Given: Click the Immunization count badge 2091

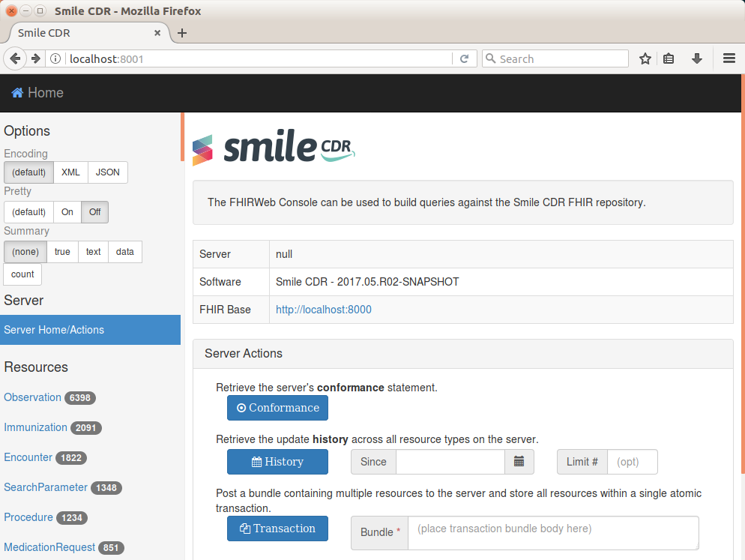Looking at the screenshot, I should pyautogui.click(x=86, y=428).
